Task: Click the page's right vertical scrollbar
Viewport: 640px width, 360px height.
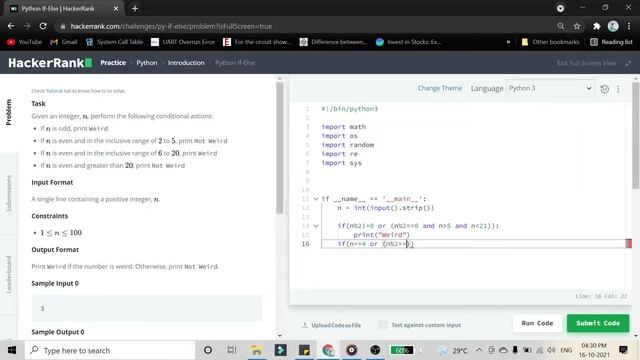Action: coord(636,135)
